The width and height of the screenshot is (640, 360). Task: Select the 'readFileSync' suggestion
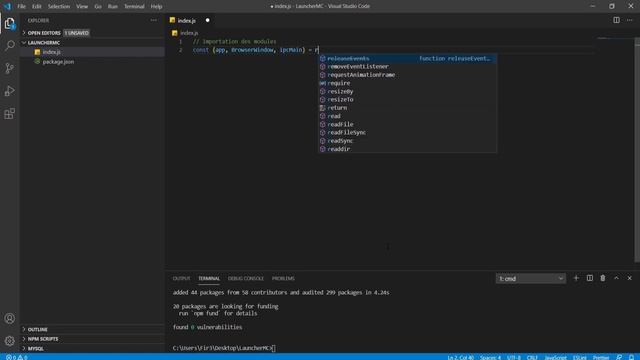(x=407, y=132)
